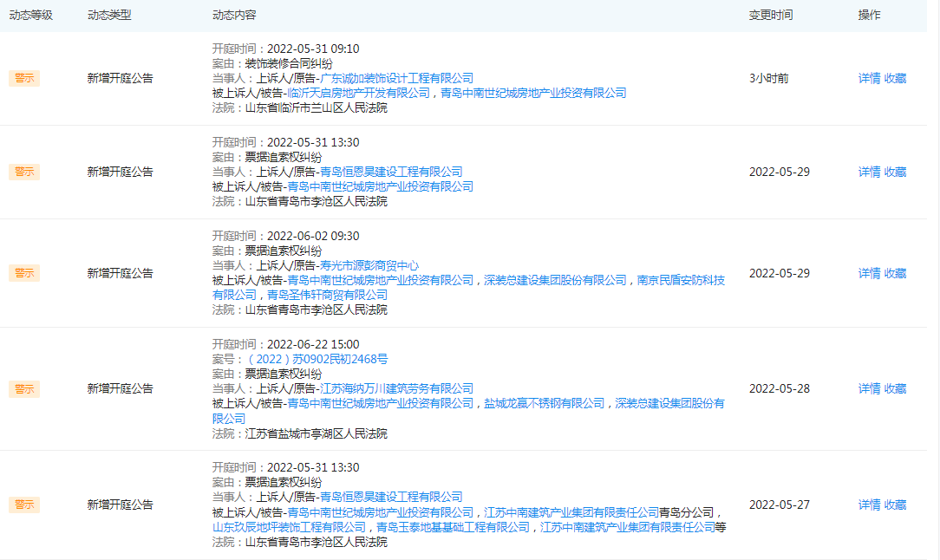This screenshot has width=940, height=560.
Task: Click 收藏 for 李沧区 13:30 hearing changed 2022-05-29
Action: coord(895,172)
